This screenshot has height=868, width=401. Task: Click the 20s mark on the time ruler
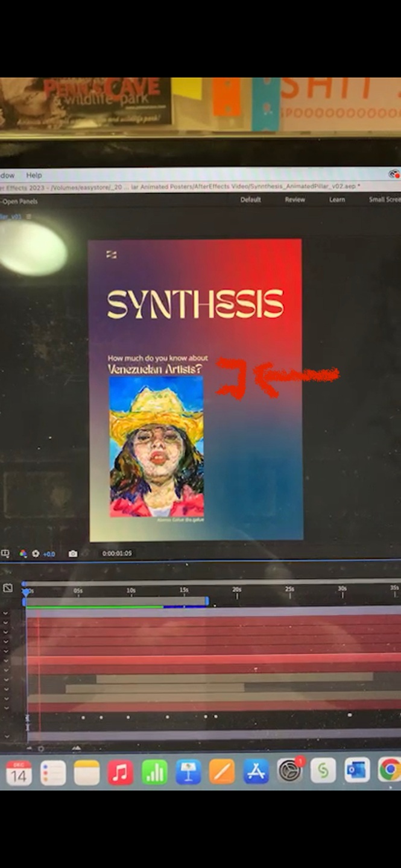(237, 590)
